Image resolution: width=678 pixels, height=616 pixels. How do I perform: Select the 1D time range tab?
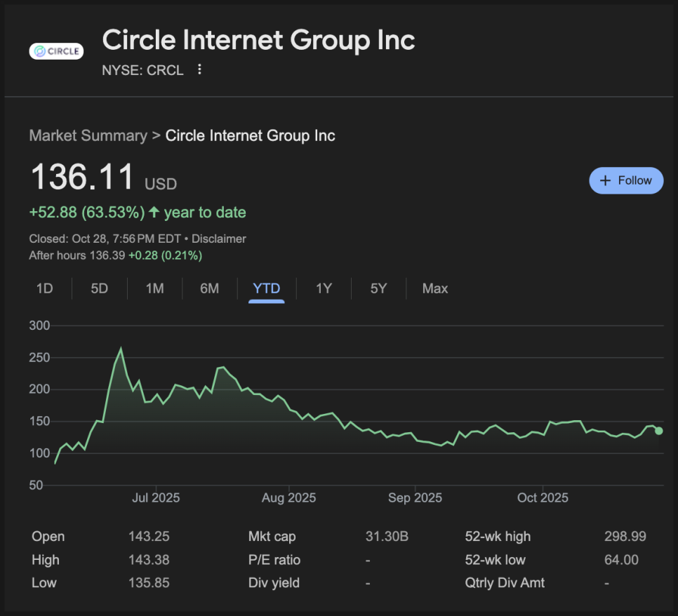tap(45, 288)
